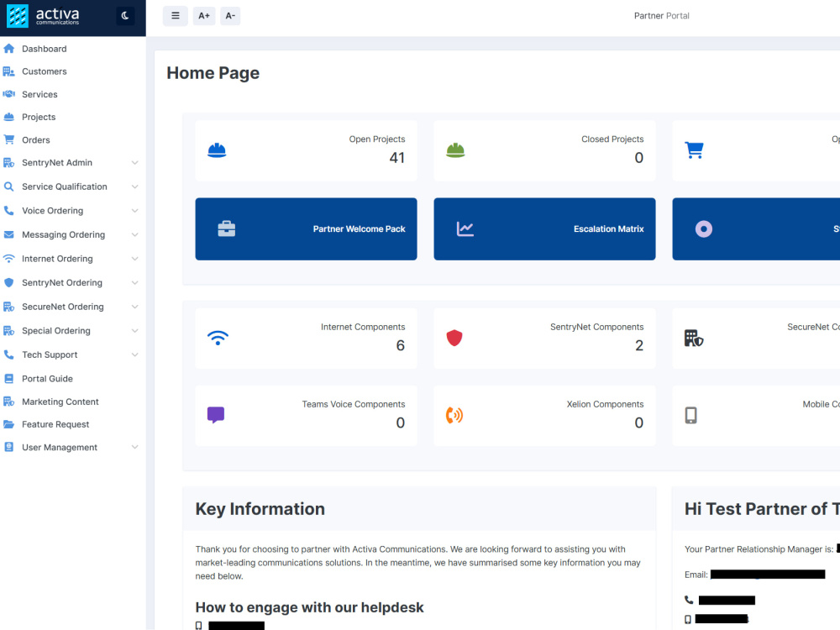This screenshot has width=840, height=630.
Task: Click the Portal Guide book icon
Action: (8, 379)
